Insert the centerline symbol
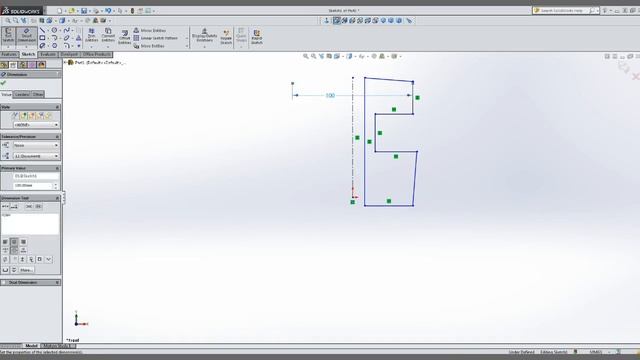 (x=31, y=259)
